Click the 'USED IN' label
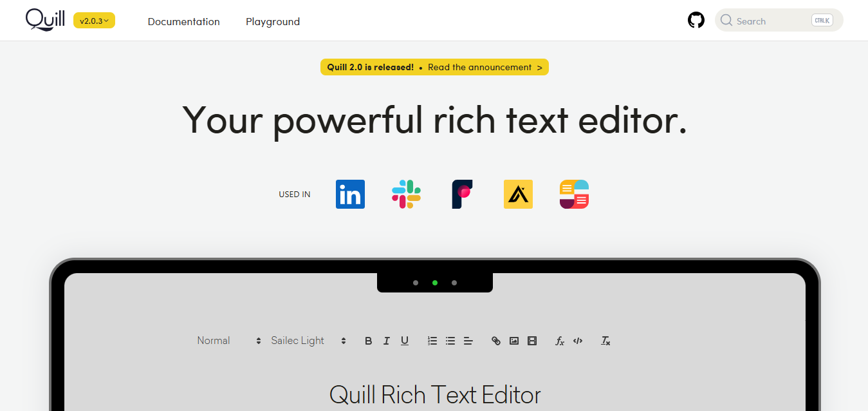Image resolution: width=868 pixels, height=411 pixels. (x=295, y=195)
